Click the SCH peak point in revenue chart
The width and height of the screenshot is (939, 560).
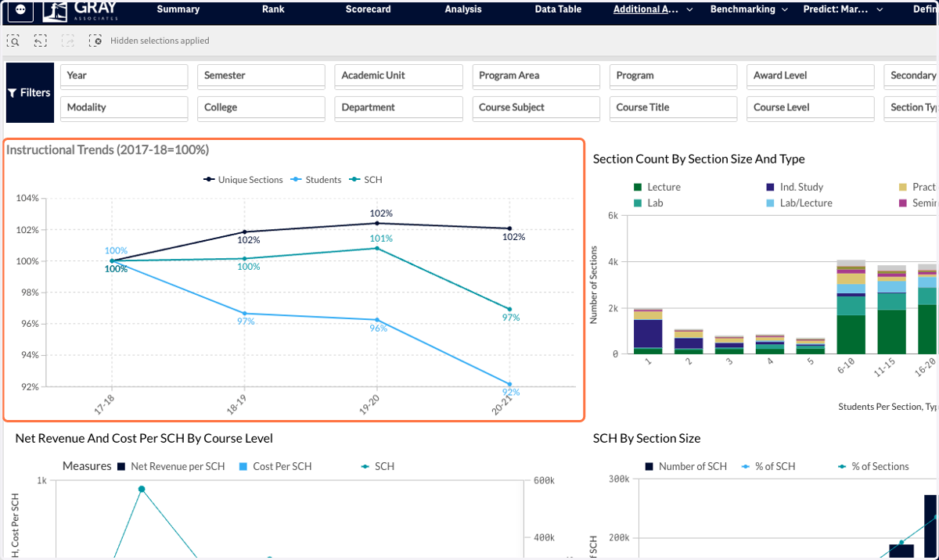(x=142, y=489)
